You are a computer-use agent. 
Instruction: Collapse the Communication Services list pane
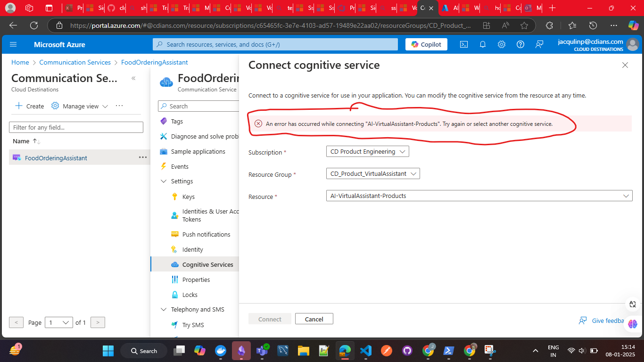point(133,78)
